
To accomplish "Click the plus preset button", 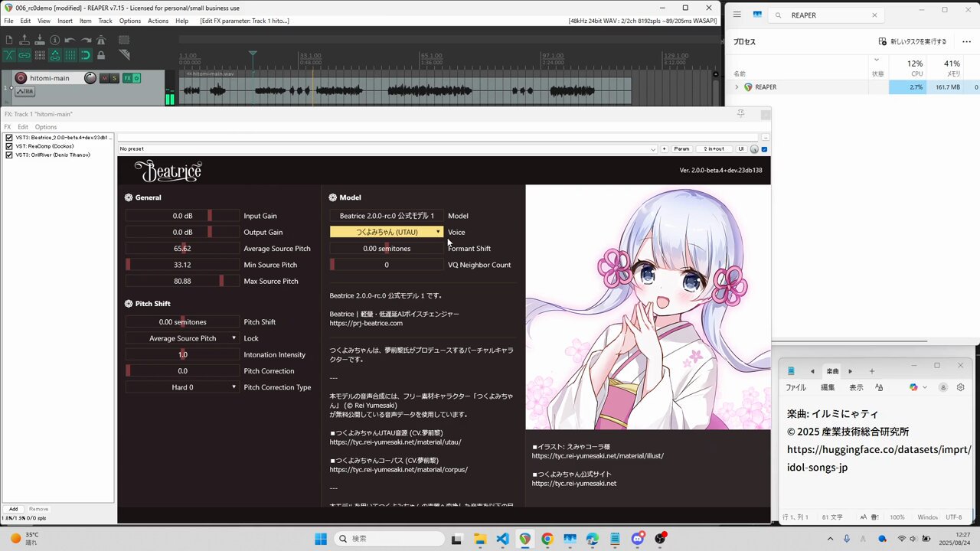I will point(664,149).
